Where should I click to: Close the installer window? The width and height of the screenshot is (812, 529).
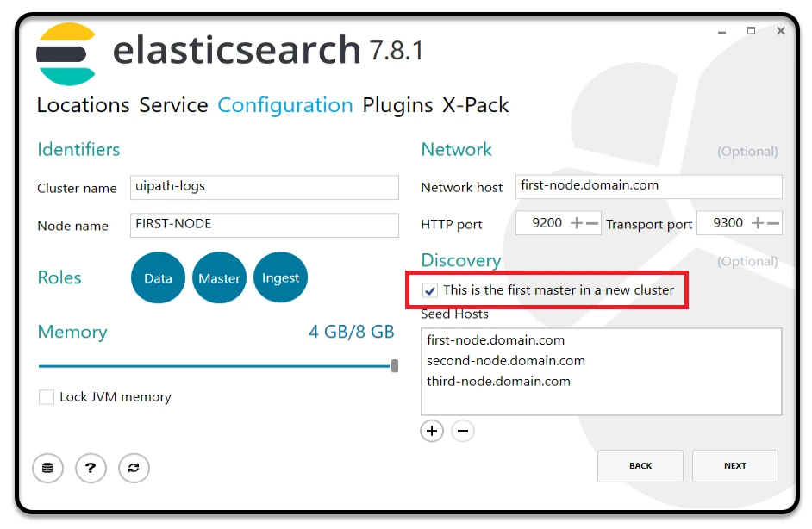click(x=781, y=31)
